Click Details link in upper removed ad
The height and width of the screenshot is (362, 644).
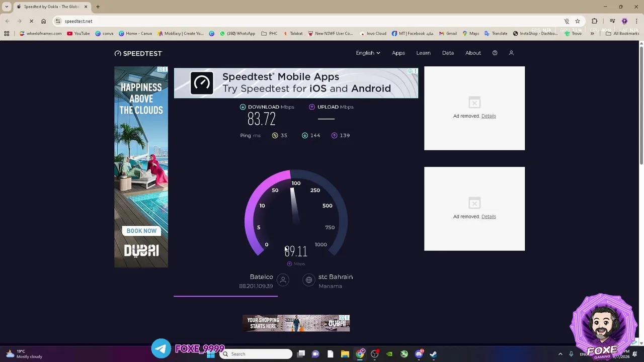coord(489,116)
